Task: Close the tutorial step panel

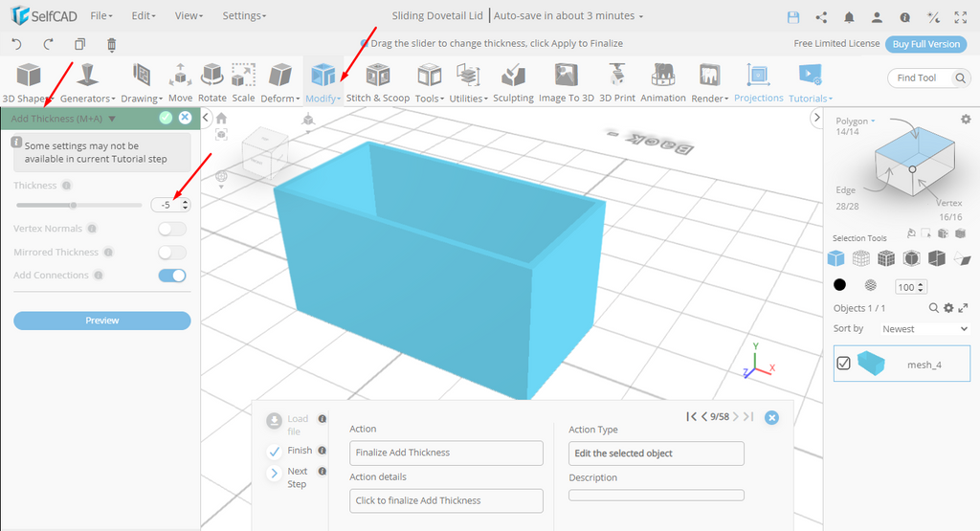Action: 772,418
